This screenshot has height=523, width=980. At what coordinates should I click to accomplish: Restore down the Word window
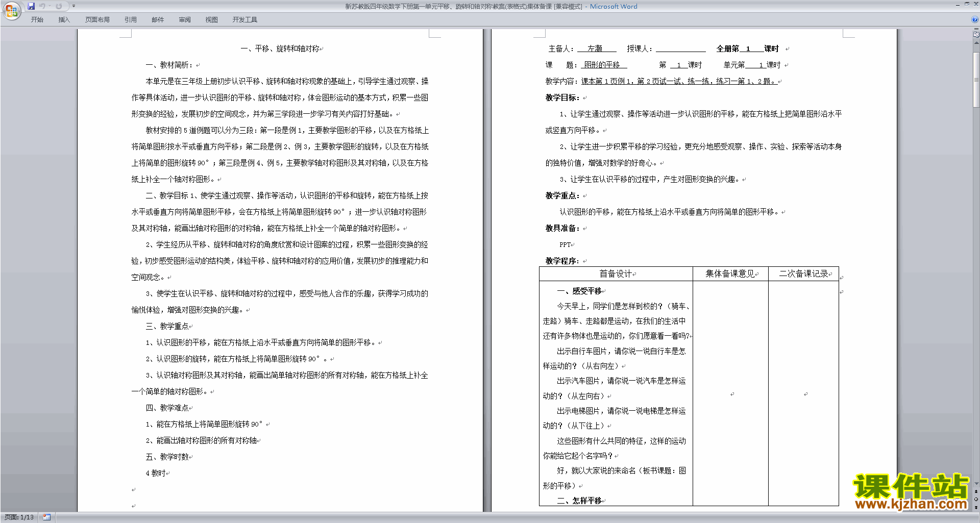pos(967,5)
